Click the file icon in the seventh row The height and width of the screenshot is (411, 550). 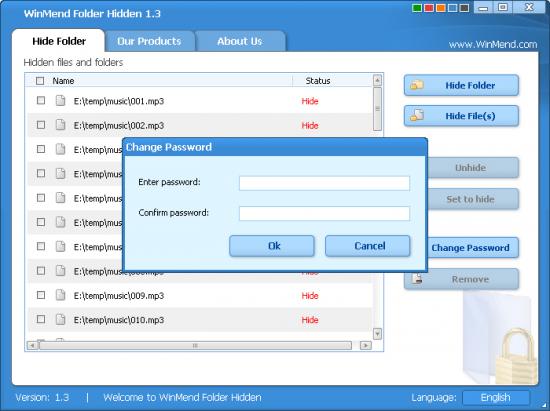61,246
